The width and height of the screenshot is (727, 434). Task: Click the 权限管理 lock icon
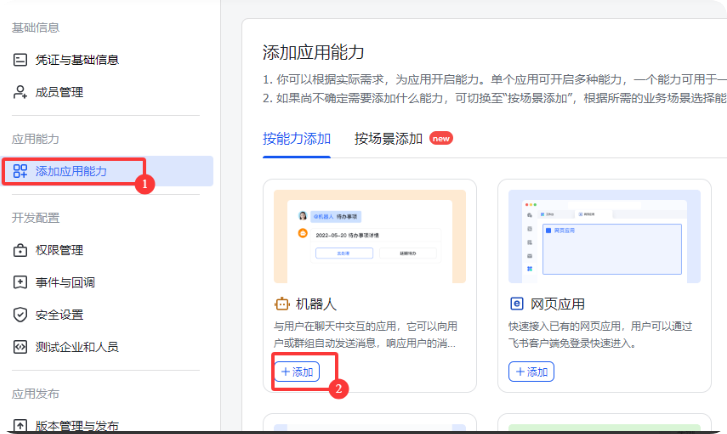pyautogui.click(x=20, y=250)
